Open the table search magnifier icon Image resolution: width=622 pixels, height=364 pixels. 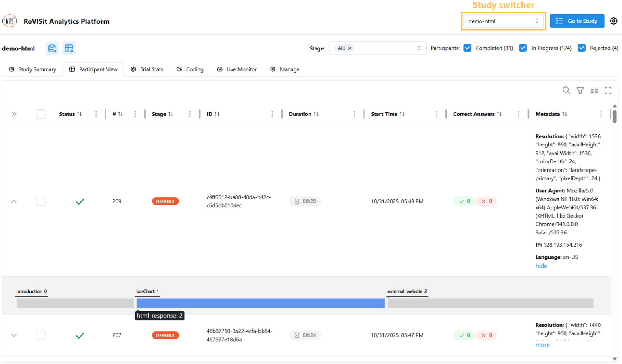pos(566,90)
